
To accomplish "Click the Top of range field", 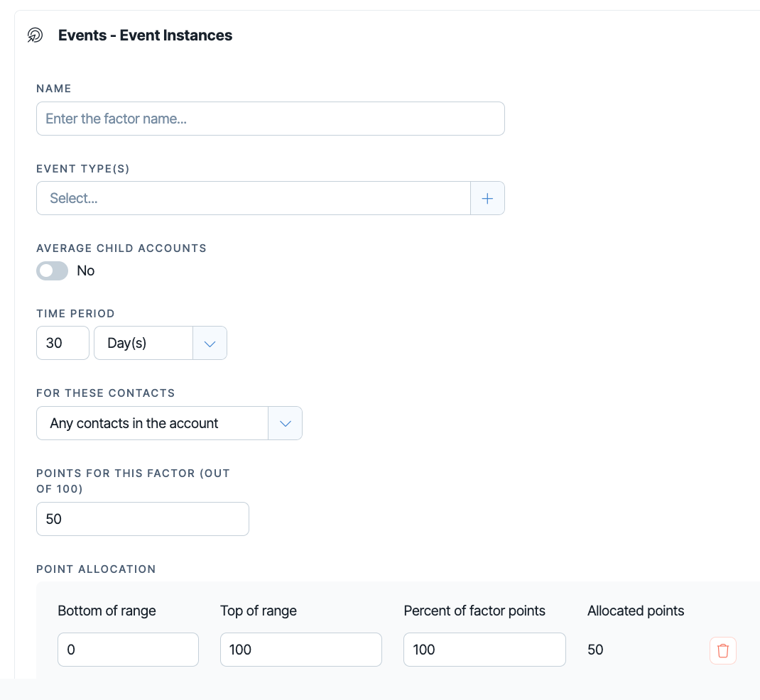I will point(301,650).
